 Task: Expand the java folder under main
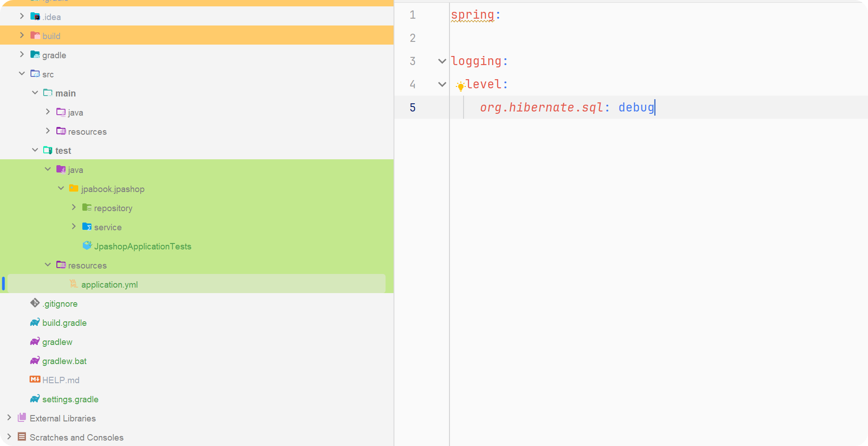(x=48, y=112)
